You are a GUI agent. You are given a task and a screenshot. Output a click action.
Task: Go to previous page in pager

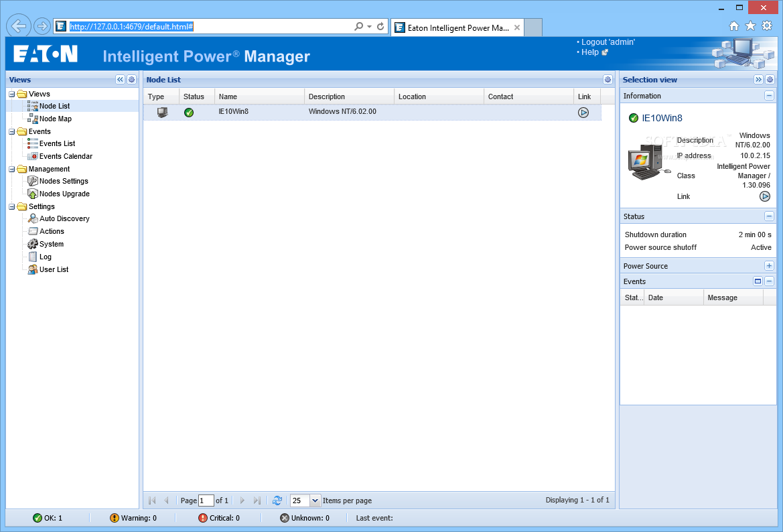(x=167, y=500)
